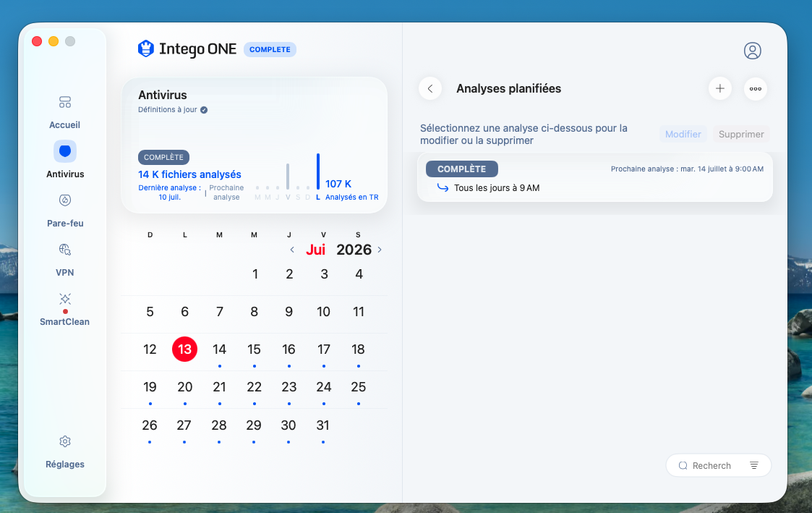The width and height of the screenshot is (812, 513).
Task: Click the Intego ONE logo icon
Action: click(146, 48)
